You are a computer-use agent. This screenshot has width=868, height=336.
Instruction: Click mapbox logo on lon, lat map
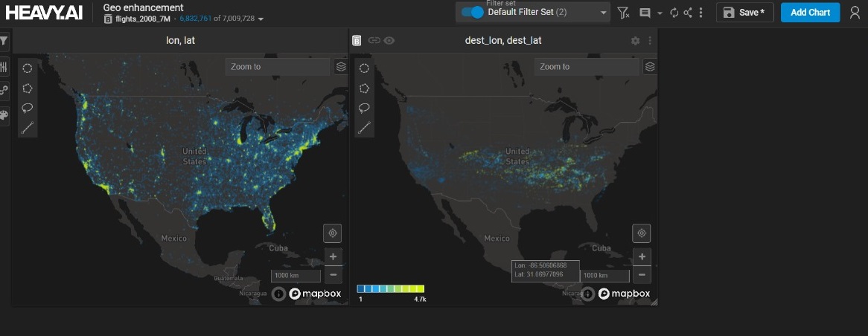tap(315, 294)
